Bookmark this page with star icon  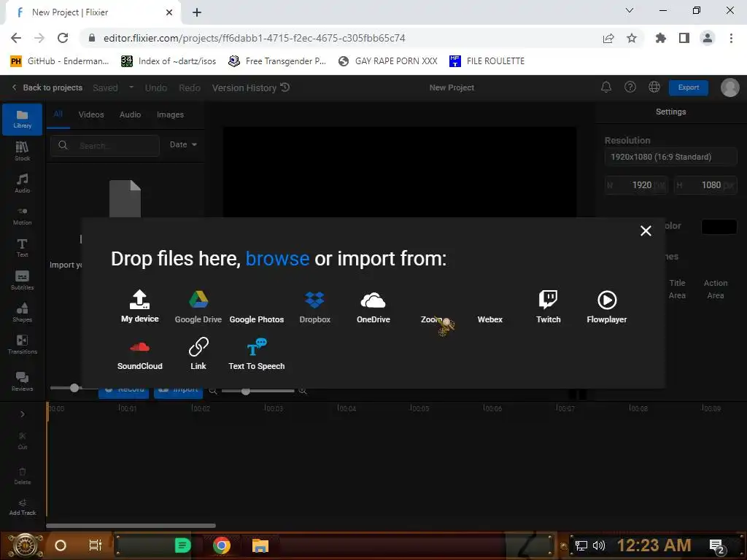pos(632,38)
